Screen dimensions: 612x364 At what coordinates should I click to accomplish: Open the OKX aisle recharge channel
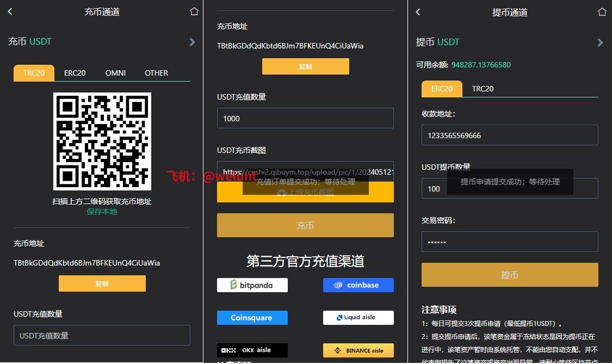pyautogui.click(x=252, y=350)
